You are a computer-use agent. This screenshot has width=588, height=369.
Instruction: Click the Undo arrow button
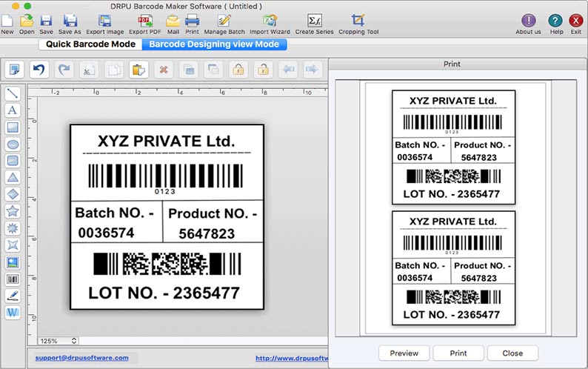tap(39, 70)
